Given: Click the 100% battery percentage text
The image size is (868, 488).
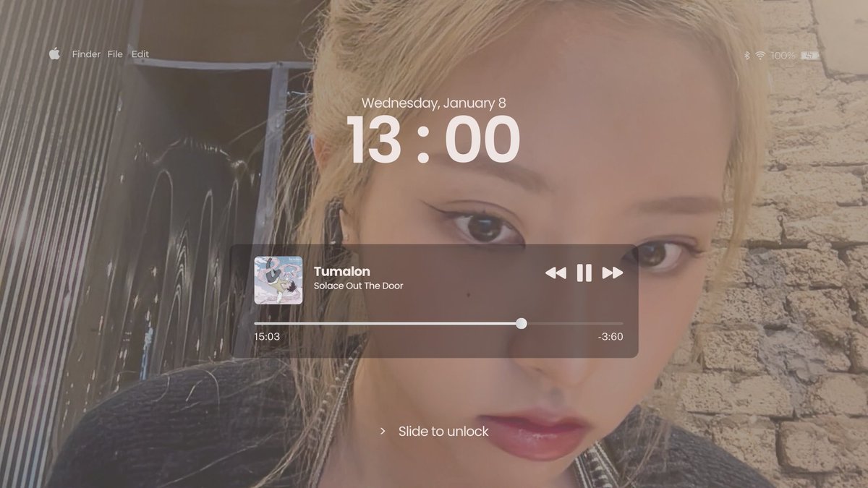Looking at the screenshot, I should click(x=783, y=55).
